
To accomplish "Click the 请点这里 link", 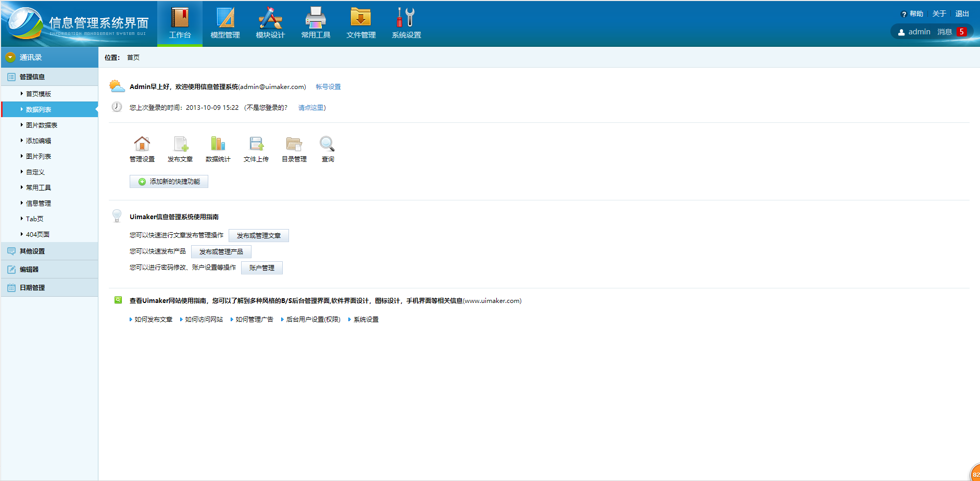I will pos(311,108).
